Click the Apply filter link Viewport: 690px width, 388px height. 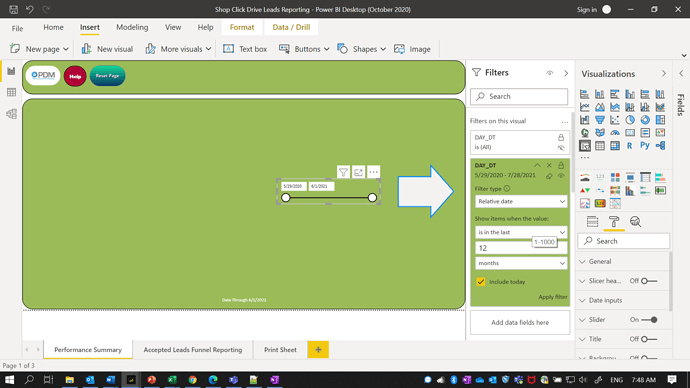(x=553, y=297)
